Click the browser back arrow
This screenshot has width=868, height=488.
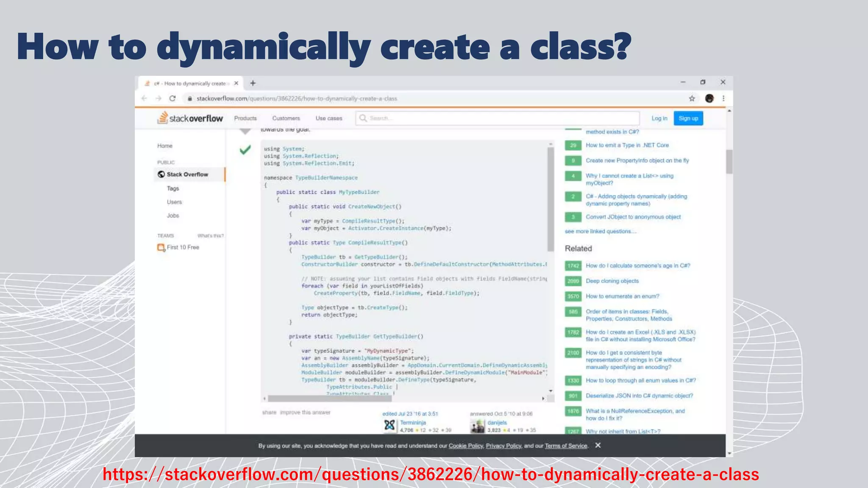(144, 98)
